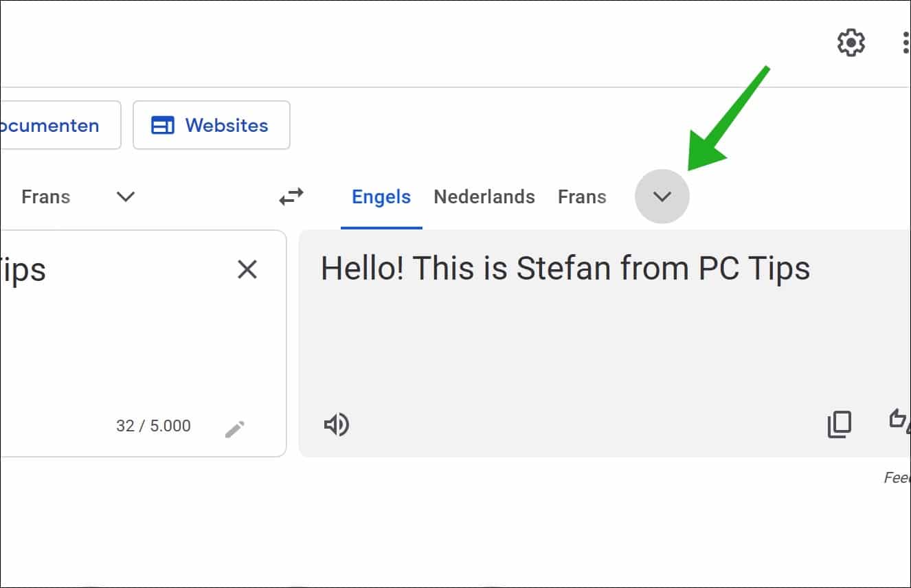Play audio of the translated text
The width and height of the screenshot is (911, 588).
(x=336, y=424)
